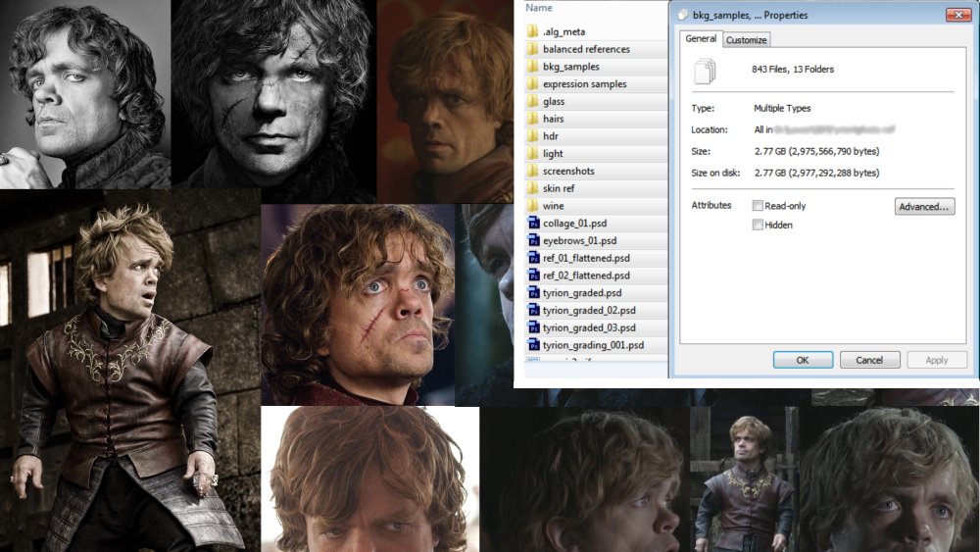Viewport: 980px width, 552px height.
Task: Toggle the Hidden attribute checkbox
Action: [758, 226]
